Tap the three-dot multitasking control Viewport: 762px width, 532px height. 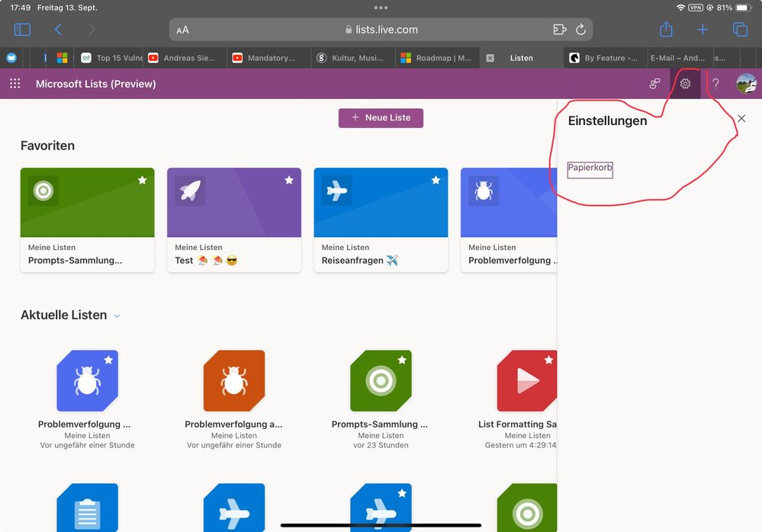381,8
